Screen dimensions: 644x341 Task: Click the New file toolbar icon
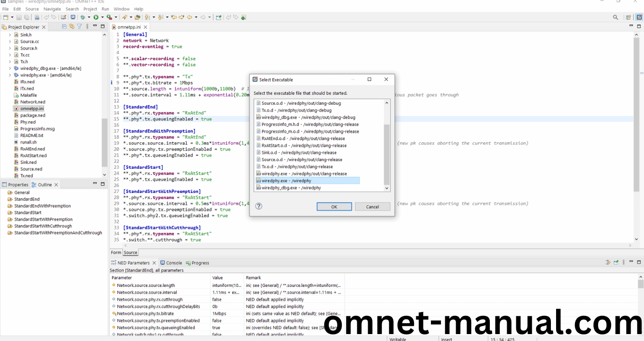(x=6, y=17)
